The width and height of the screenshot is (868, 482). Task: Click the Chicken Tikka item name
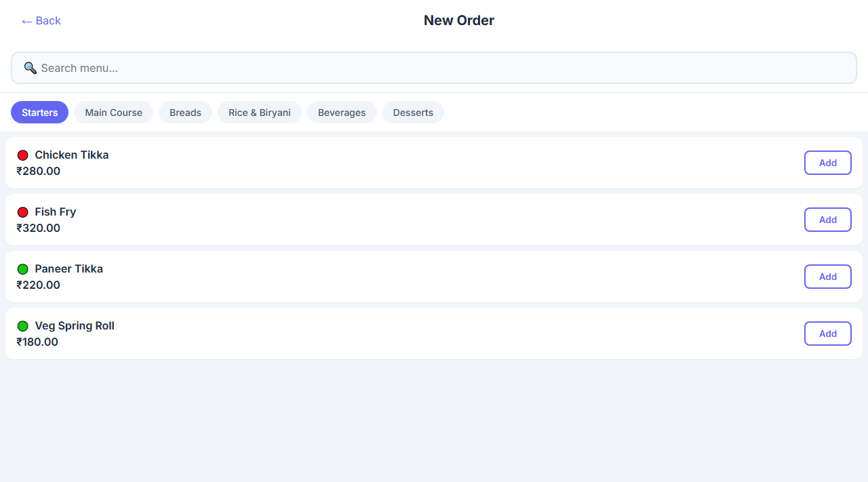coord(71,155)
